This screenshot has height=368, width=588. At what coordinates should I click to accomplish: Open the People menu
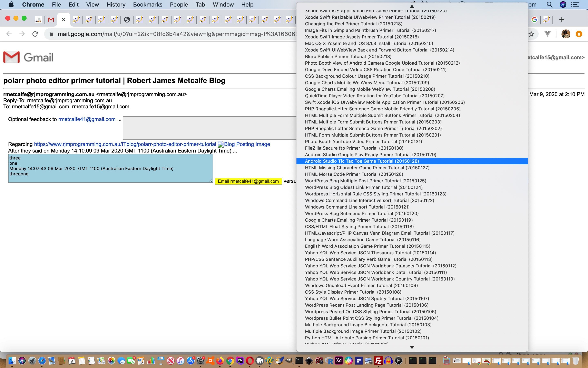pyautogui.click(x=179, y=4)
